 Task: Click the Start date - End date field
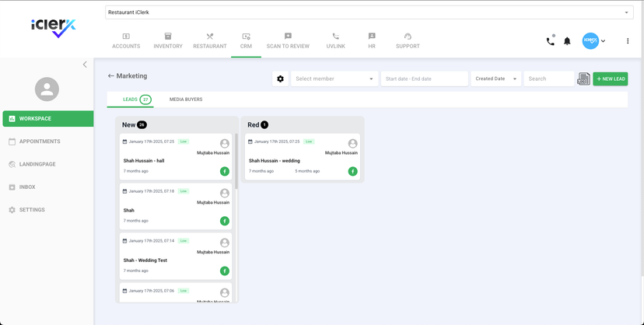[424, 79]
